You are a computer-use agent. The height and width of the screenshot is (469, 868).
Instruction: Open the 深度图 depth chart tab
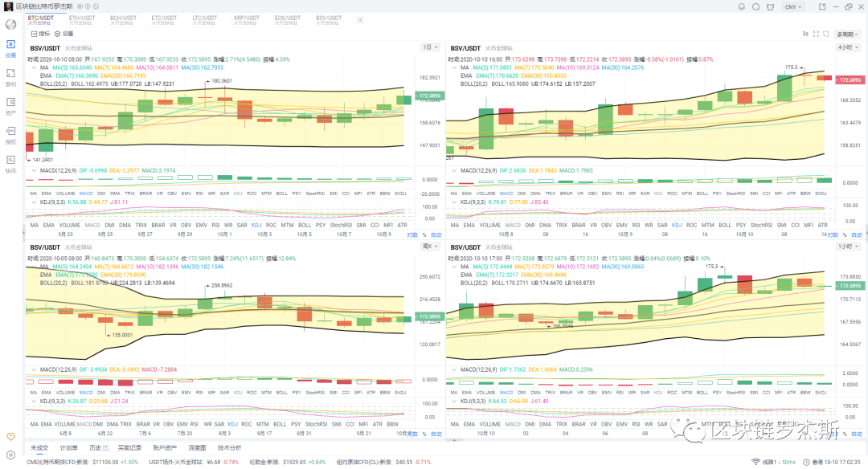[x=197, y=448]
